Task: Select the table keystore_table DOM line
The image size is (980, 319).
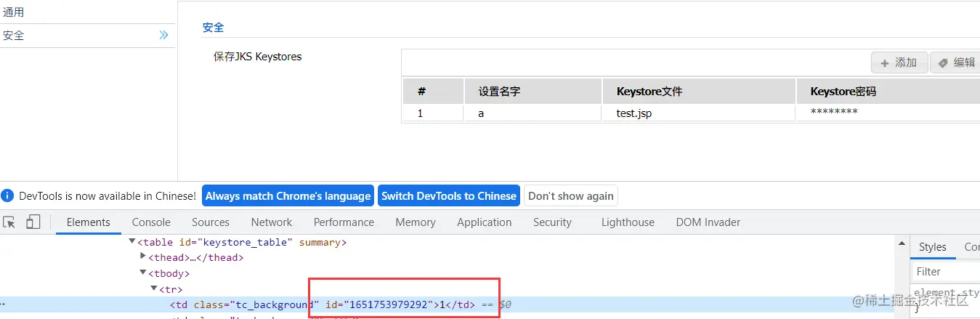Action: pyautogui.click(x=242, y=242)
